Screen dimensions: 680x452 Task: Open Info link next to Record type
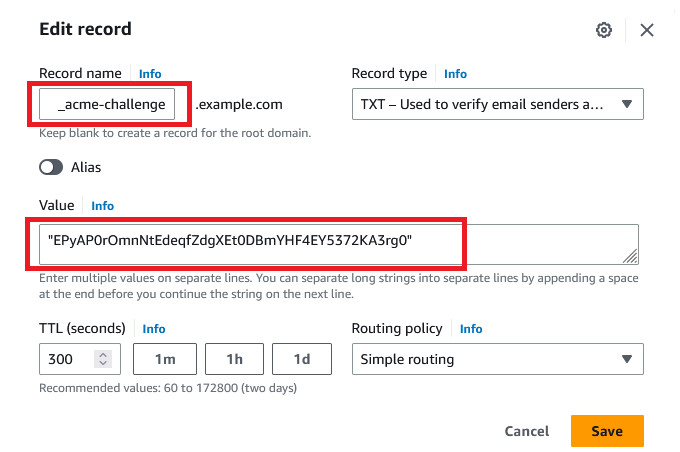(455, 74)
